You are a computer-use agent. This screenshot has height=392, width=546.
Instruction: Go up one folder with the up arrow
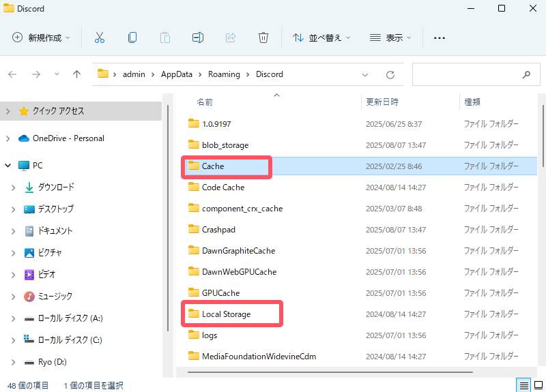coord(77,74)
